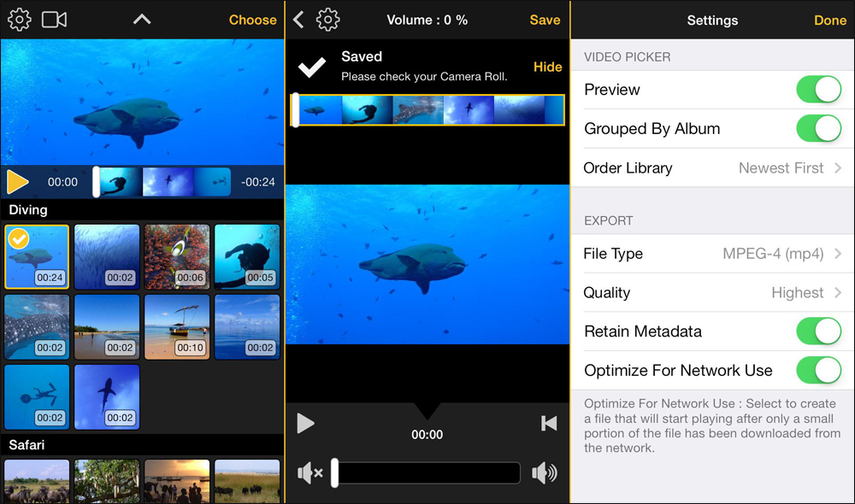This screenshot has width=855, height=504.
Task: Select the camera icon in the top toolbar
Action: [53, 19]
